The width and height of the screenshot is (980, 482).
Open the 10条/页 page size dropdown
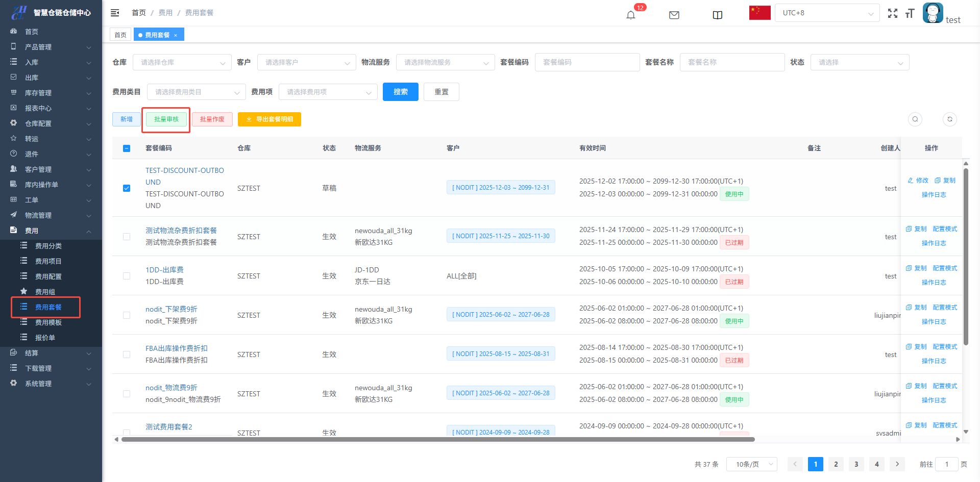[751, 464]
